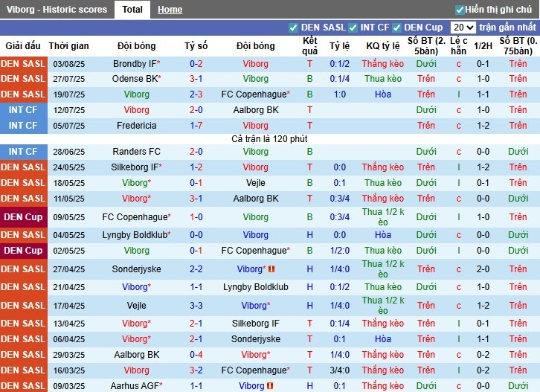Uncheck the INT CF league filter
This screenshot has height=392, width=540.
[x=353, y=28]
